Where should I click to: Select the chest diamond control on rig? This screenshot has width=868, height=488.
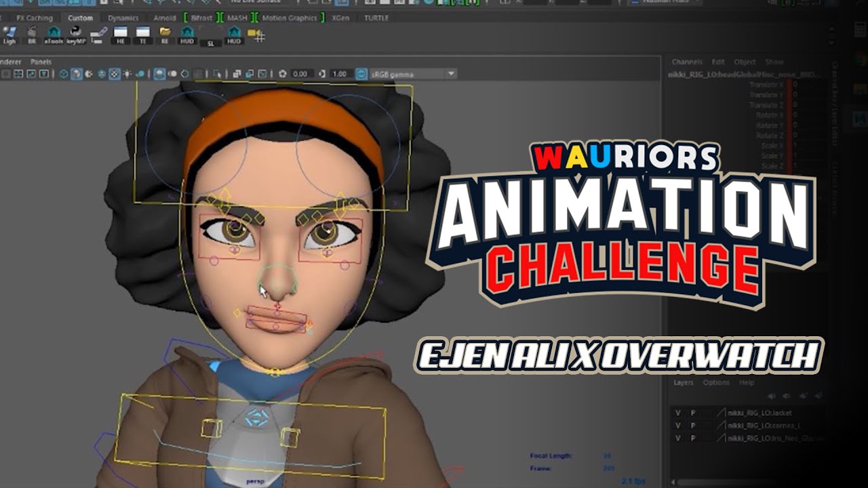[257, 417]
